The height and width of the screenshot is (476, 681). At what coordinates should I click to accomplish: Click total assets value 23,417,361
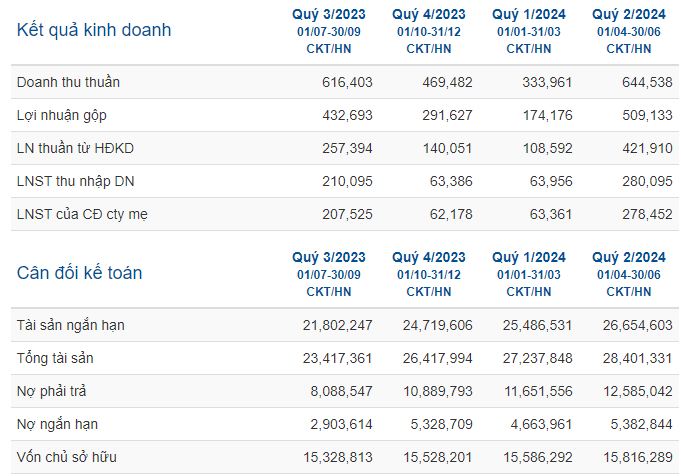click(337, 359)
